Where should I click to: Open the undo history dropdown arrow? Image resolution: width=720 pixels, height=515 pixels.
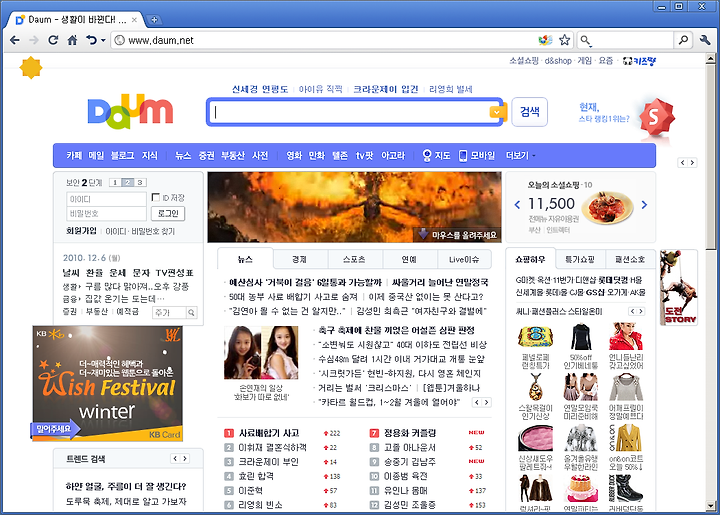coord(103,41)
